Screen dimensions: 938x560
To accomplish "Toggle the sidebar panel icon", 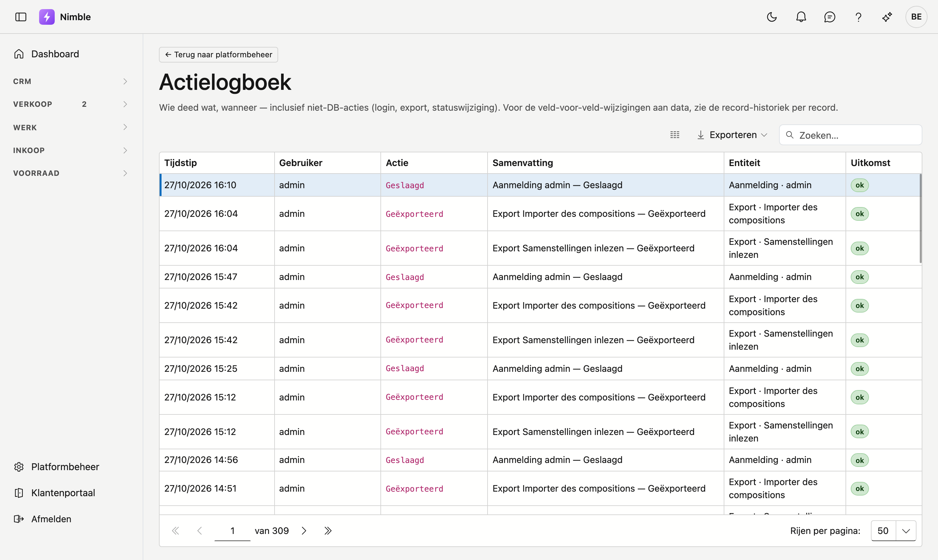I will [x=21, y=17].
